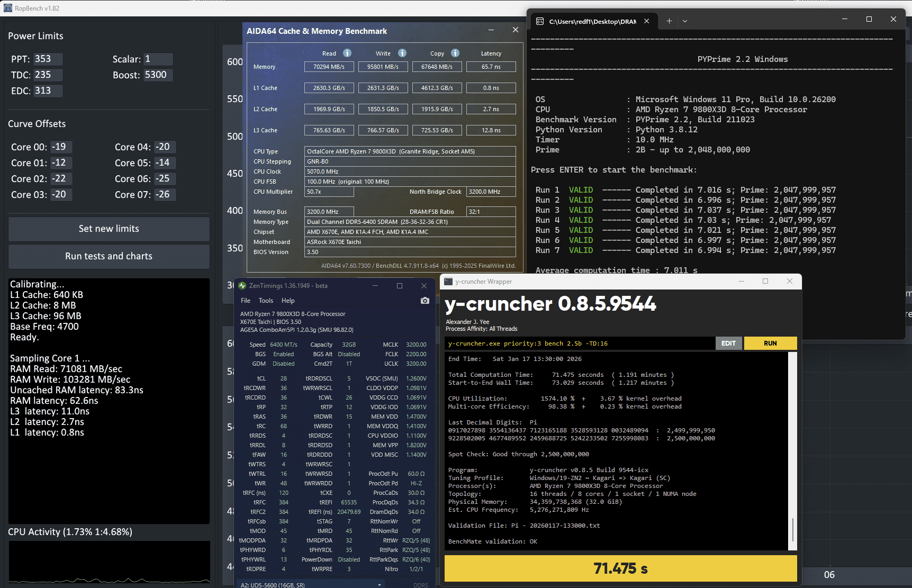Open the terminal tab dropdown chevron
The width and height of the screenshot is (912, 588).
[x=685, y=21]
